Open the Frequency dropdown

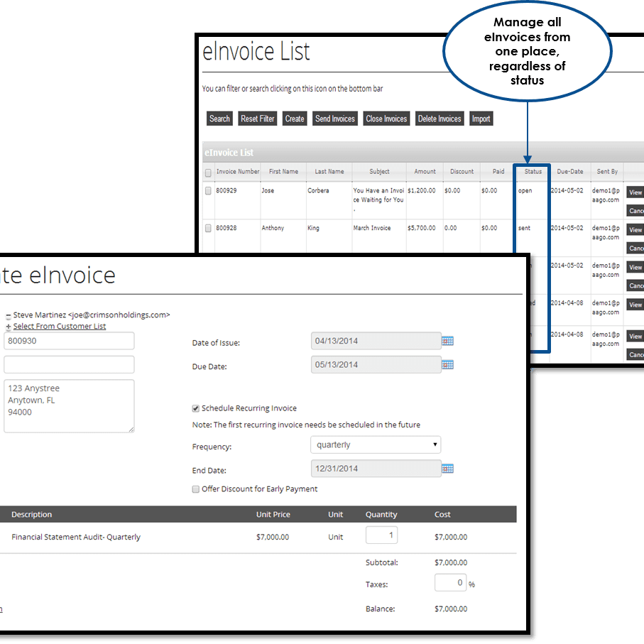(376, 444)
